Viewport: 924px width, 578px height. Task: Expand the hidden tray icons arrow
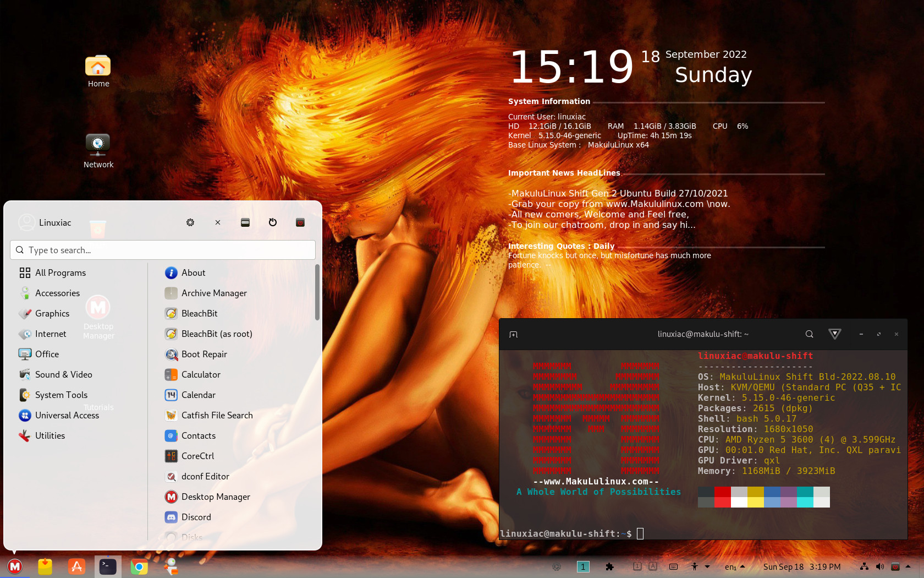pos(908,566)
